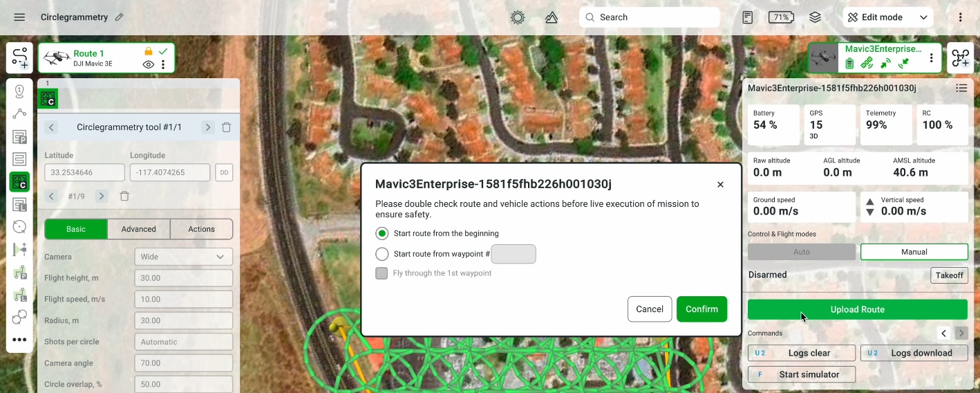Click the Takeoff button

click(x=950, y=275)
